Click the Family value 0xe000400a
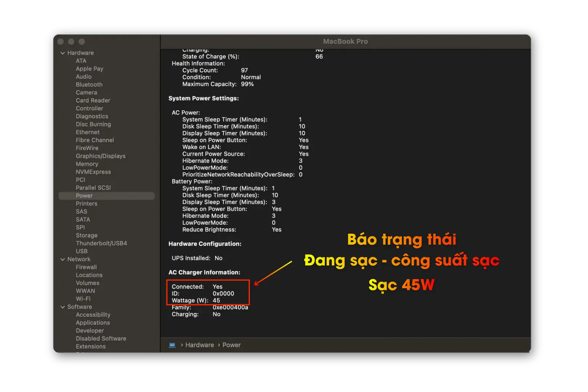The width and height of the screenshot is (588, 392). (230, 307)
